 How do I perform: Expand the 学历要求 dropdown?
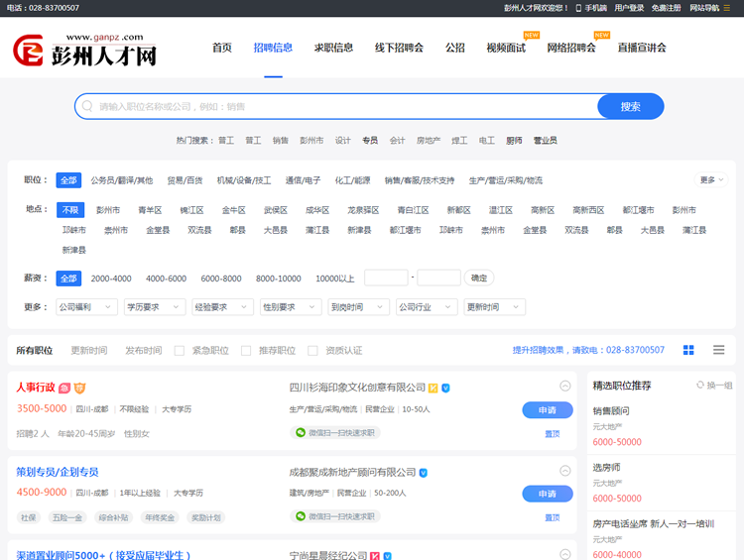coord(155,307)
